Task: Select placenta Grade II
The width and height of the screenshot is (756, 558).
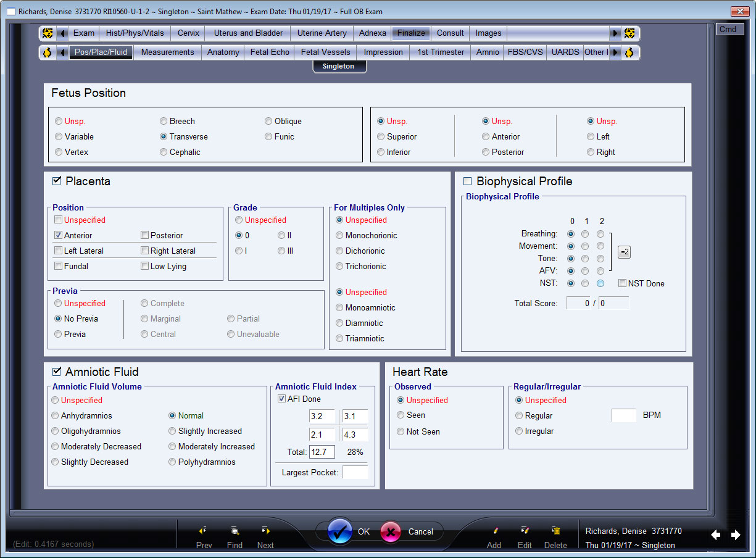Action: pyautogui.click(x=281, y=235)
